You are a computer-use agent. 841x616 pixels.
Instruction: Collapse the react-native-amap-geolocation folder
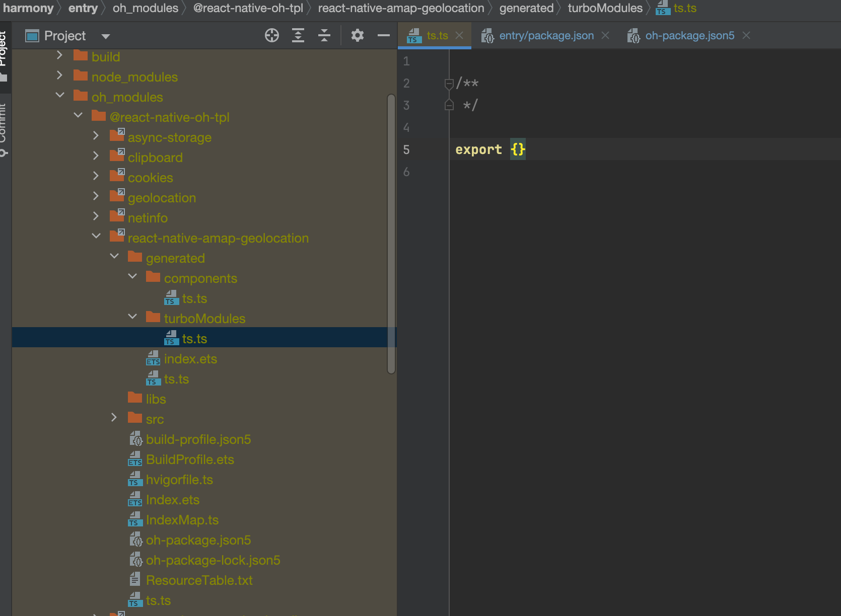click(96, 236)
